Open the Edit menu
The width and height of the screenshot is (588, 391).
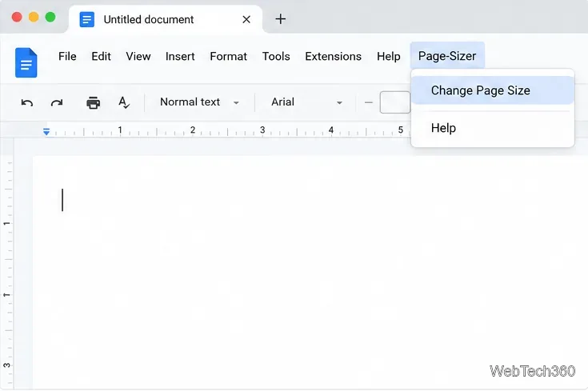(101, 56)
